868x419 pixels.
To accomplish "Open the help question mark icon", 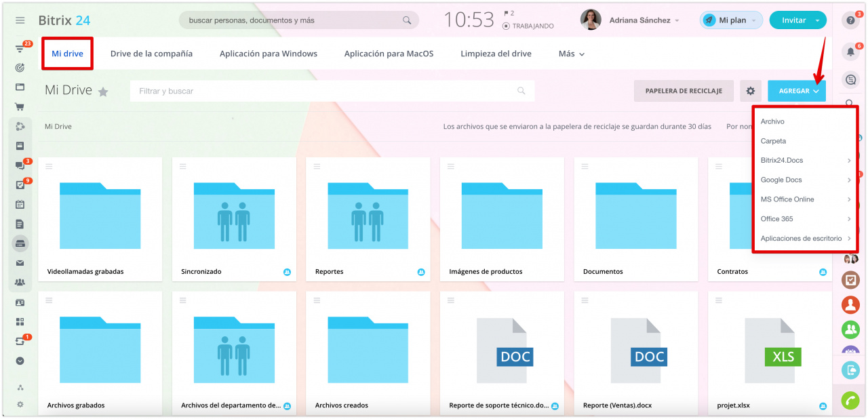I will click(850, 20).
